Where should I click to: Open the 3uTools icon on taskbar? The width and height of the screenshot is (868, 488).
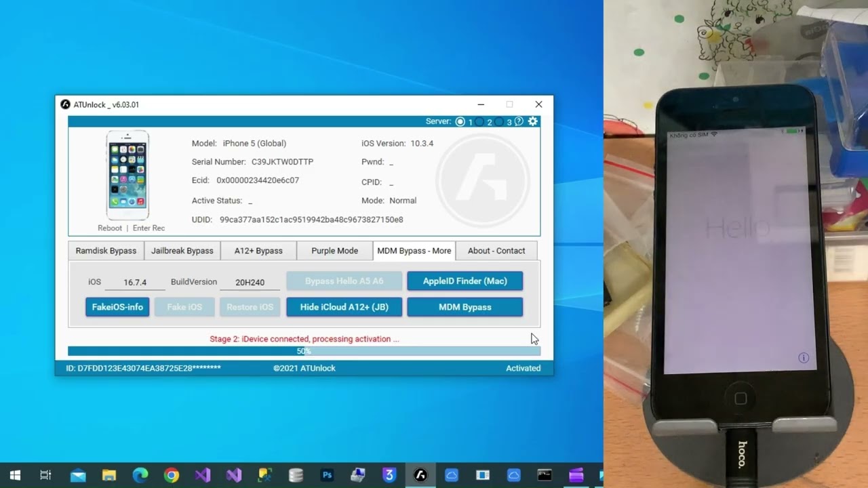pyautogui.click(x=389, y=475)
